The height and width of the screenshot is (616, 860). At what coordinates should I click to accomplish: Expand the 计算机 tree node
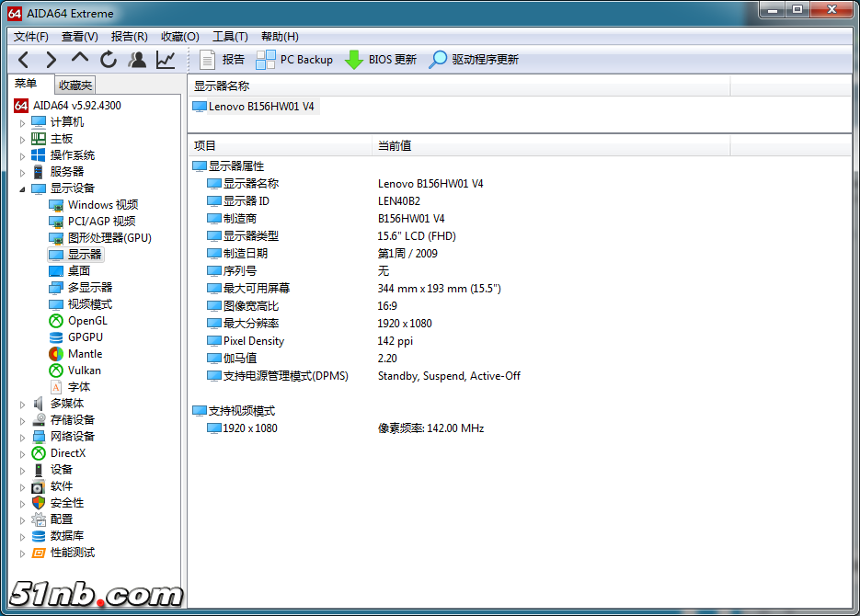tap(23, 122)
